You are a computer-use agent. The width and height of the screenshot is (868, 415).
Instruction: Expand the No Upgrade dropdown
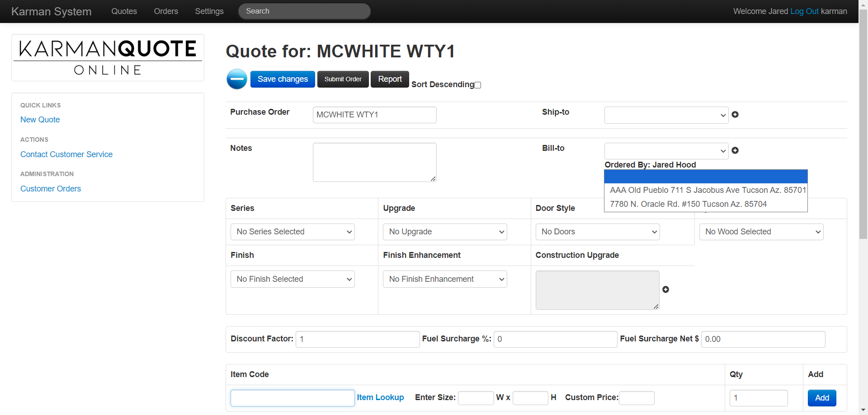click(x=445, y=232)
